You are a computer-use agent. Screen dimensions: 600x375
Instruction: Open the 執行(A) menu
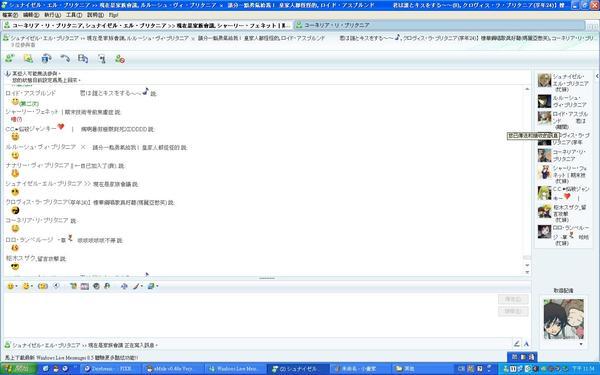(52, 15)
